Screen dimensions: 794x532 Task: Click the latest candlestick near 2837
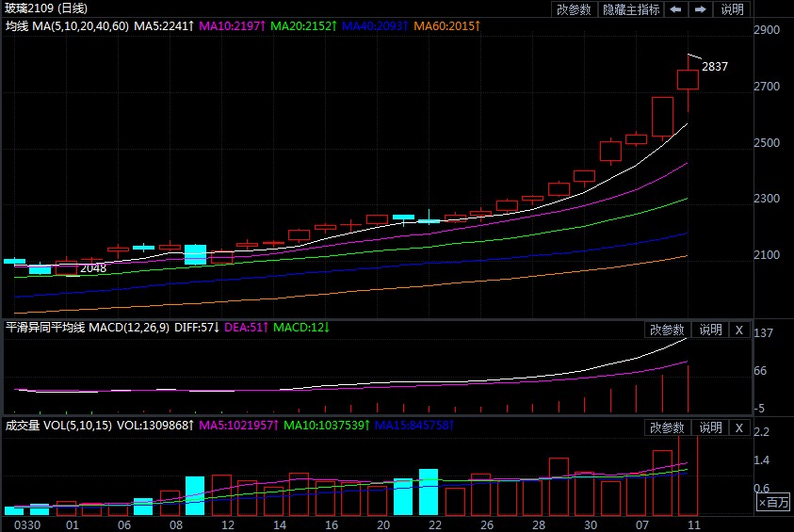pos(688,79)
